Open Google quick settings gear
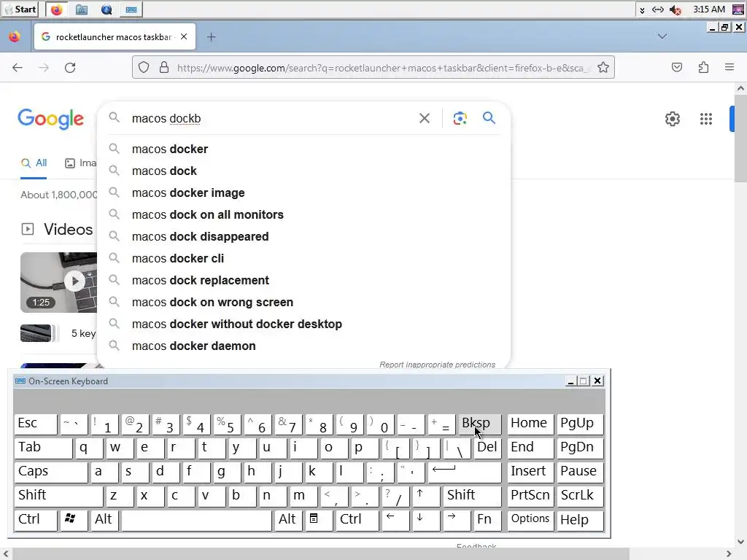 tap(672, 119)
